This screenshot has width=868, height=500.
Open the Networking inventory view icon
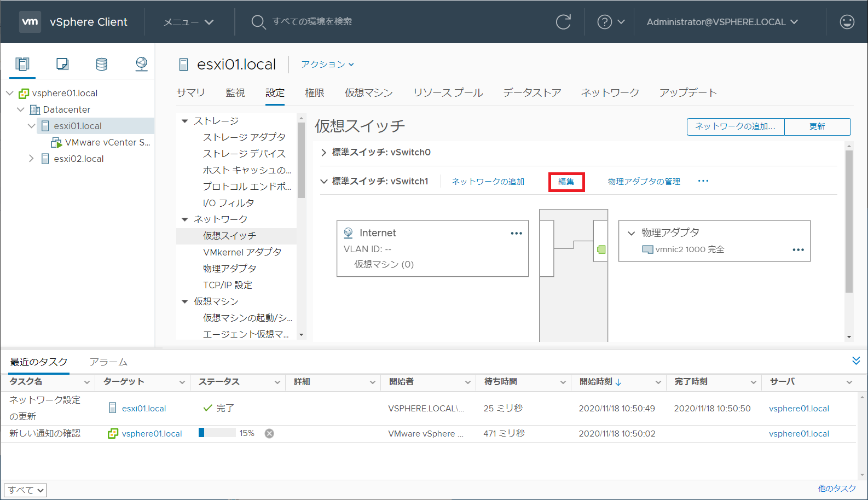pos(141,64)
